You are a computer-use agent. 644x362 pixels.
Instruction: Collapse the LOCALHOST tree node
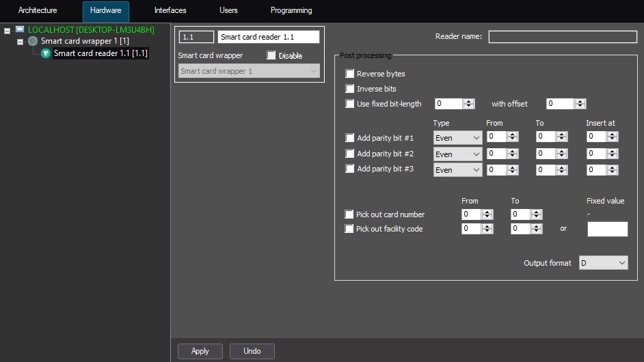[x=8, y=30]
